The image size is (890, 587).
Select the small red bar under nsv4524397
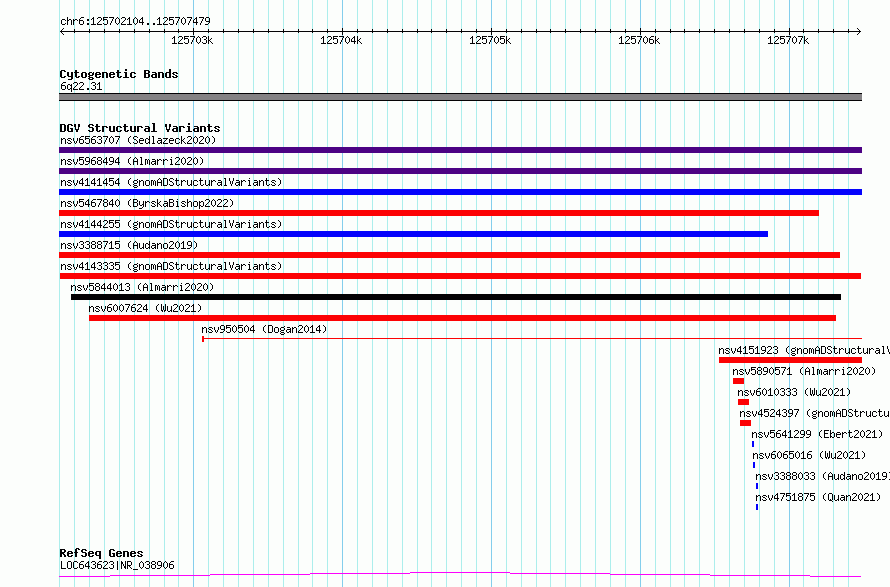click(746, 423)
